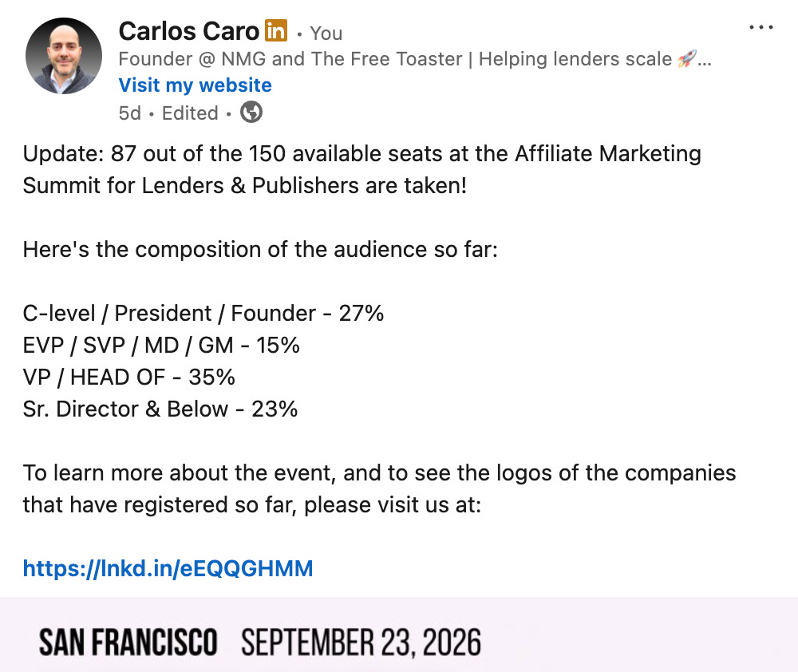Screen dimensions: 798x672
Task: Open the Carlos Caro profile name link
Action: point(189,31)
